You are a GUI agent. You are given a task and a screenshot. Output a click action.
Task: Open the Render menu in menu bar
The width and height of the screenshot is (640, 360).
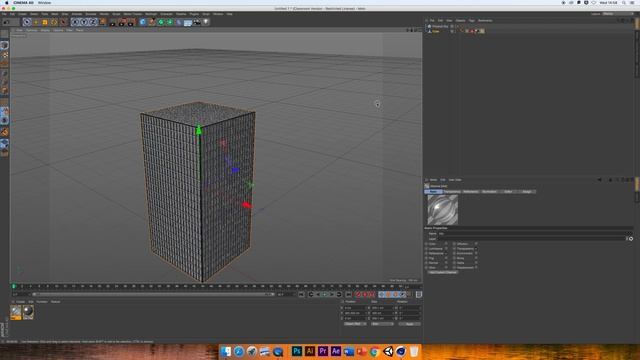(x=104, y=14)
